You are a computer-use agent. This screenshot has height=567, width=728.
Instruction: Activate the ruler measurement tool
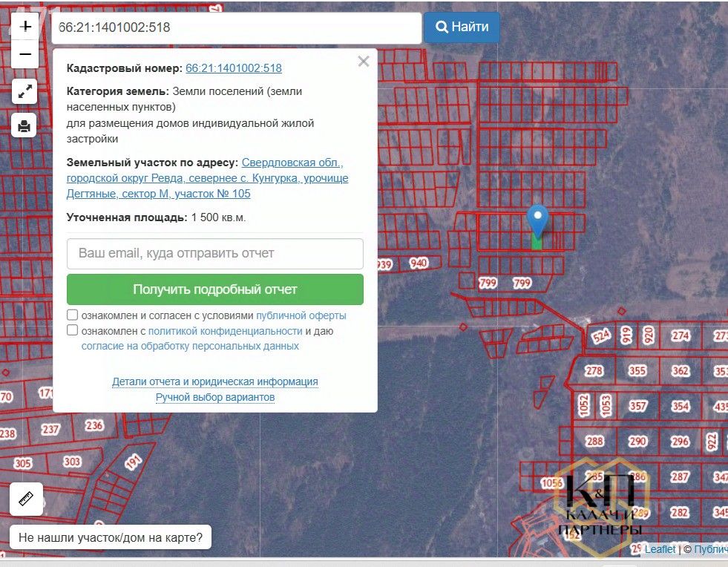coord(26,499)
